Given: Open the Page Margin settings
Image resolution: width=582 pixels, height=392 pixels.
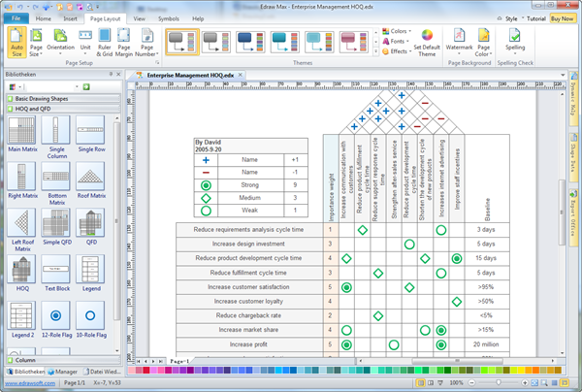Looking at the screenshot, I should click(123, 43).
